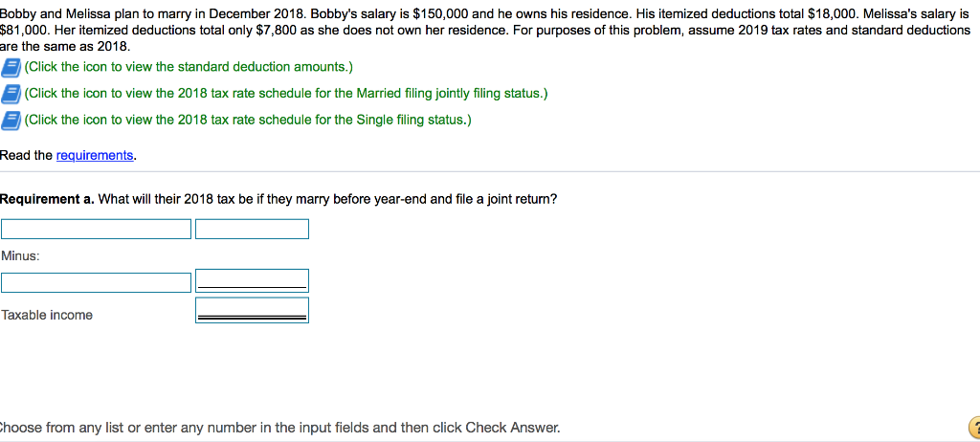The width and height of the screenshot is (980, 442).
Task: Open the Single filing status schedule icon
Action: 11,121
